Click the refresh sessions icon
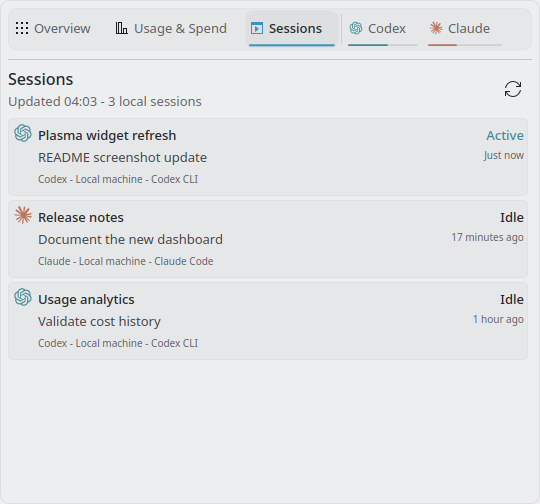Image resolution: width=540 pixels, height=504 pixels. tap(513, 89)
